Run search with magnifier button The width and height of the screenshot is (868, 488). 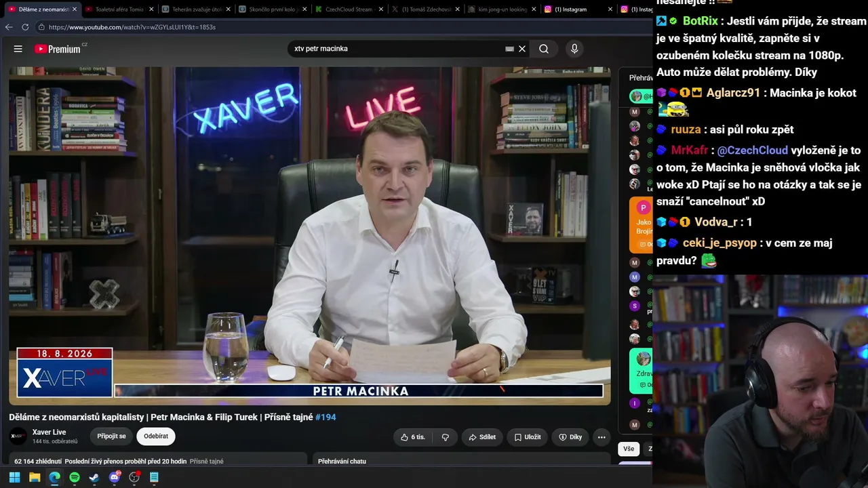point(544,49)
